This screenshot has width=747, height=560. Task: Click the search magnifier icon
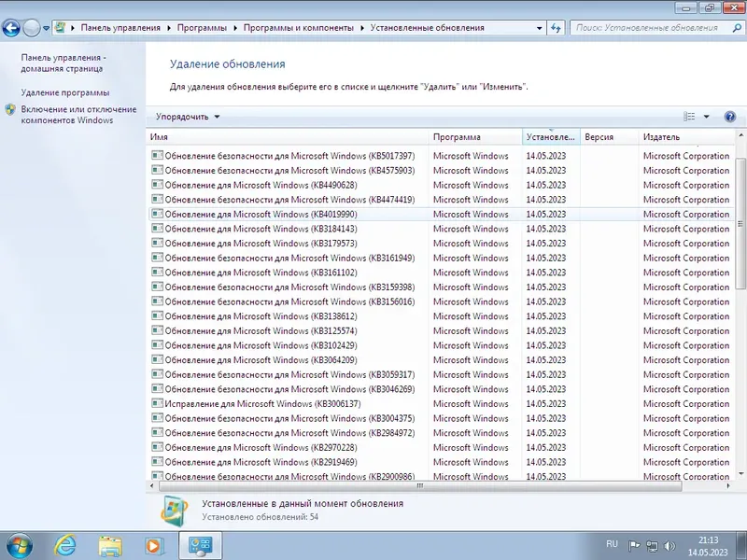tap(737, 28)
